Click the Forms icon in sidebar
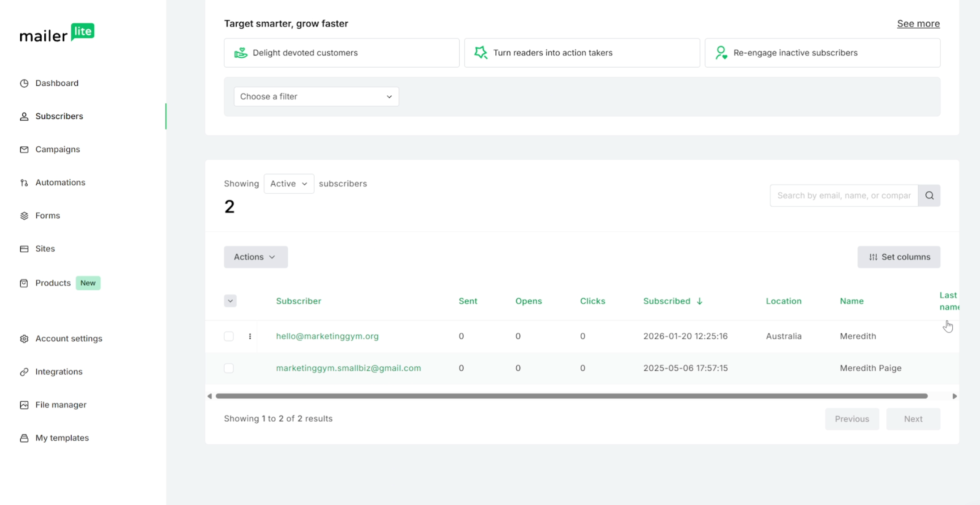This screenshot has width=980, height=505. pos(24,216)
